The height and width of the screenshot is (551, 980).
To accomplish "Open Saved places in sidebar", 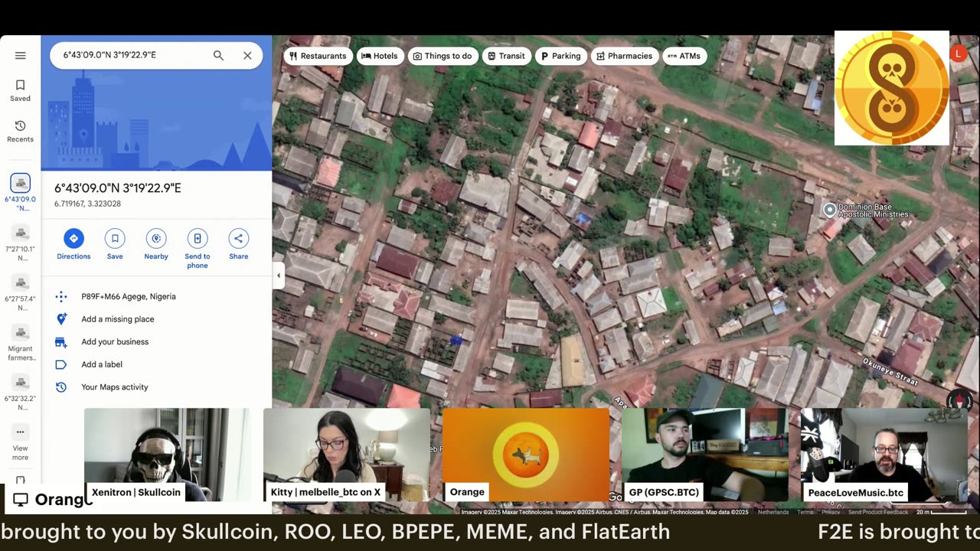I will click(x=21, y=90).
